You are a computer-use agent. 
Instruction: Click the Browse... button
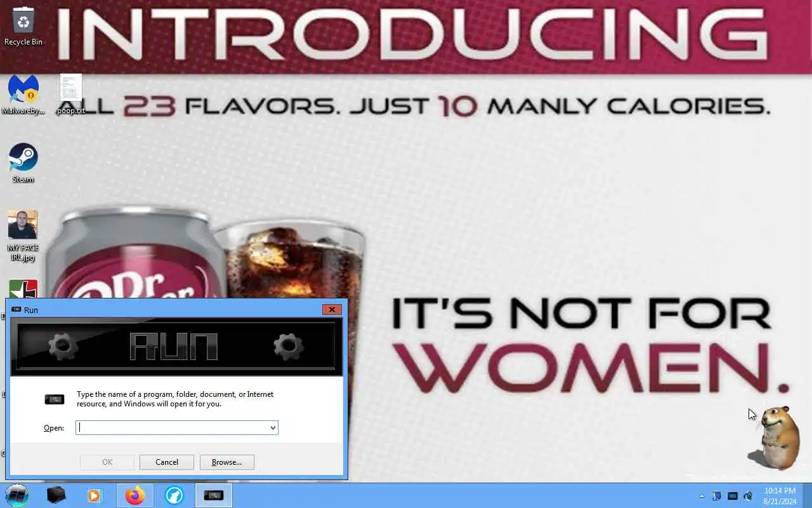pos(227,462)
